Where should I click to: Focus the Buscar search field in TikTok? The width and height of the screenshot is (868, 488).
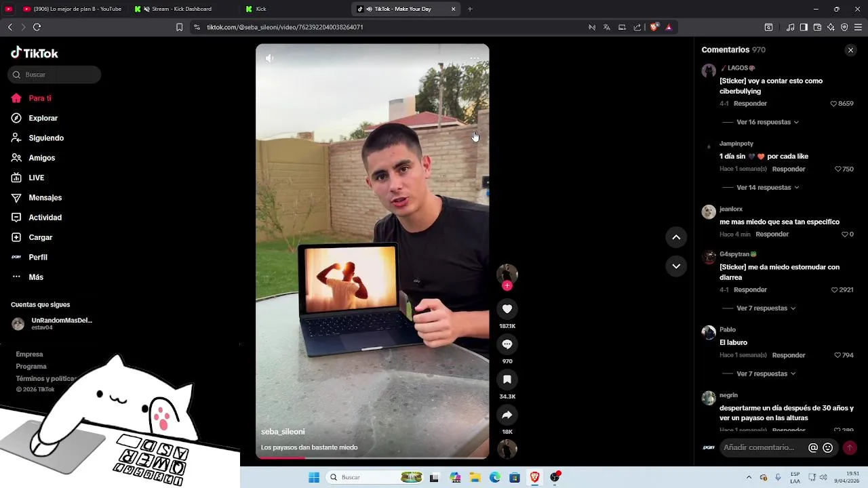coord(54,75)
